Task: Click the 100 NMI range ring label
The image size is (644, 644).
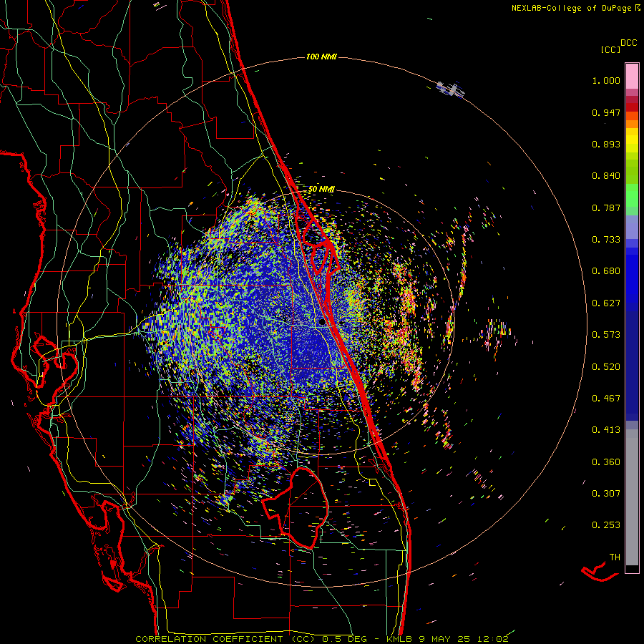Action: point(321,57)
